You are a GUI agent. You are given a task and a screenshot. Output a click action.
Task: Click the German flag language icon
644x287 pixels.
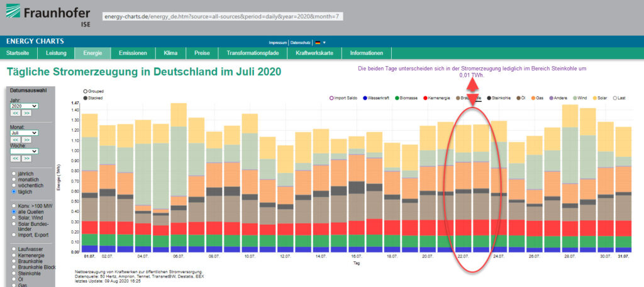pyautogui.click(x=318, y=42)
